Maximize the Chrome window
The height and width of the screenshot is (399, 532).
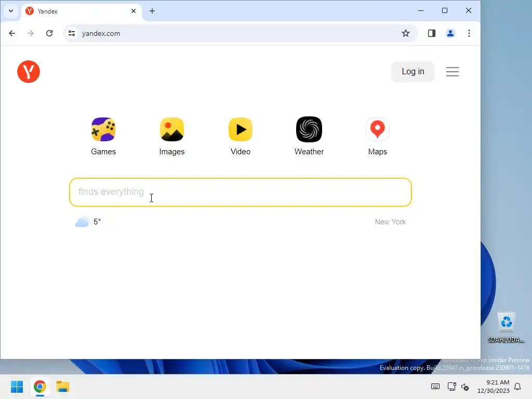pos(445,10)
